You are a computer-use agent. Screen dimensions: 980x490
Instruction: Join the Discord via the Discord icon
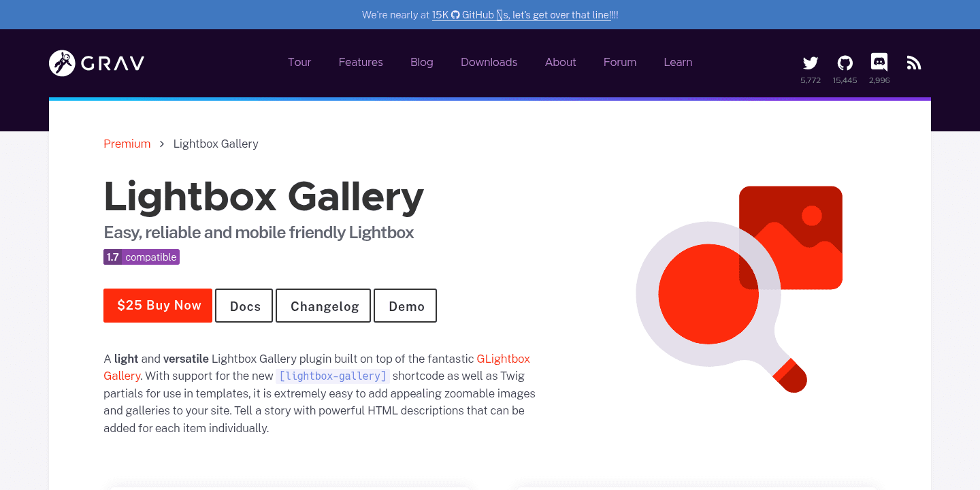(x=879, y=62)
